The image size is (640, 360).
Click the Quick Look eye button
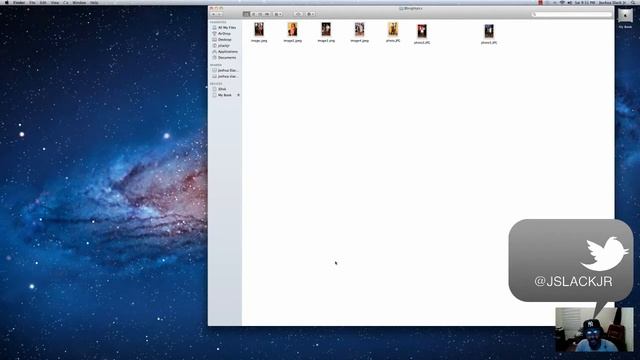pyautogui.click(x=298, y=14)
